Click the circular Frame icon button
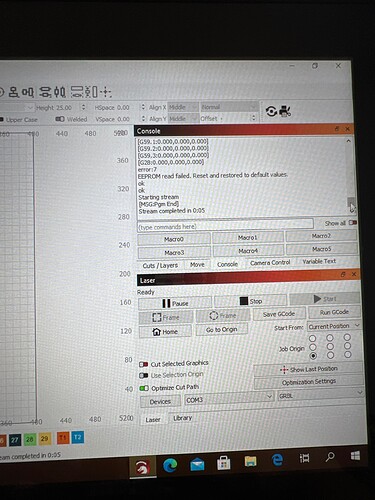375x500 pixels. pos(223,316)
